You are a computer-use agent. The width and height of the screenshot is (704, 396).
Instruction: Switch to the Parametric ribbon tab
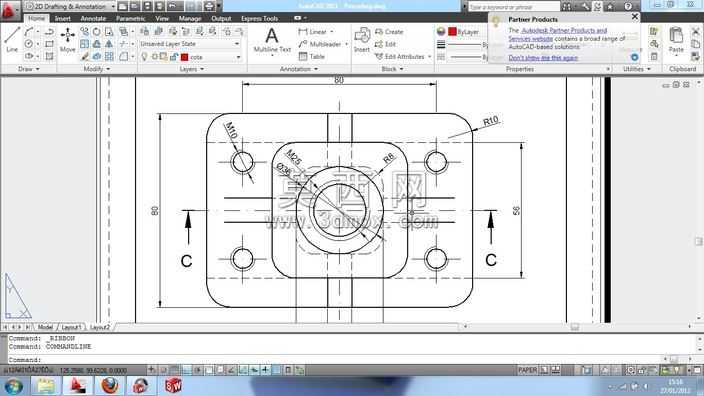[130, 18]
